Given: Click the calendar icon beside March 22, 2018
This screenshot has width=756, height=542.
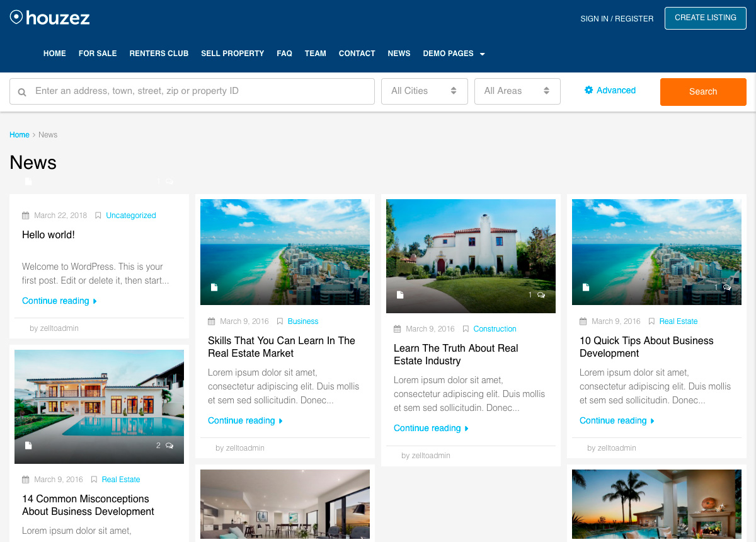Looking at the screenshot, I should point(26,216).
